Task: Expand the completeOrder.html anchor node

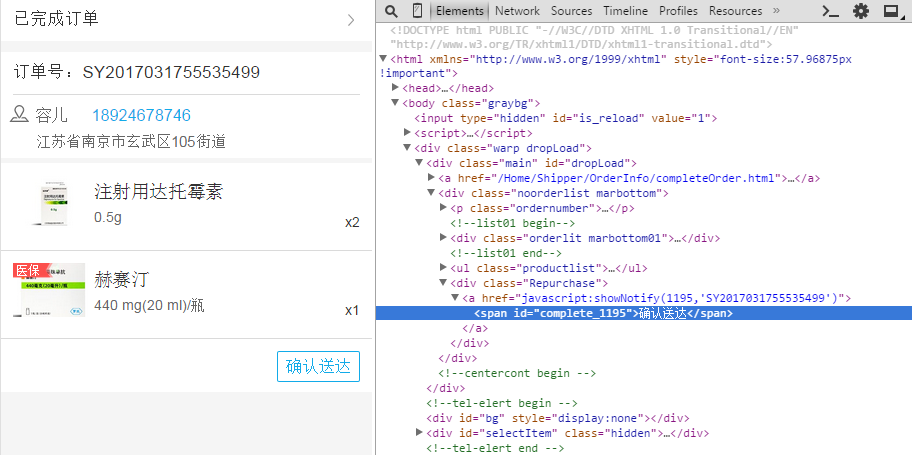Action: pyautogui.click(x=431, y=177)
